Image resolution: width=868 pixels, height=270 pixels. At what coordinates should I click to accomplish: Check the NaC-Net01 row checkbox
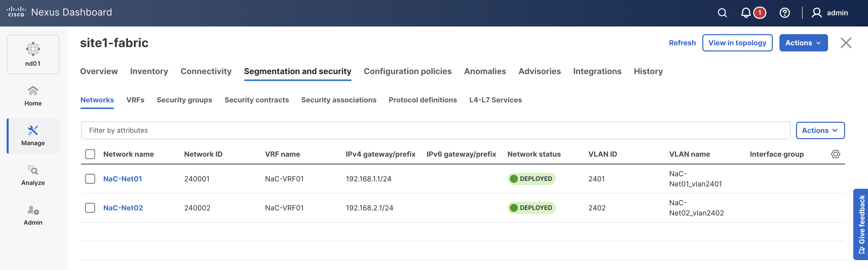point(90,179)
